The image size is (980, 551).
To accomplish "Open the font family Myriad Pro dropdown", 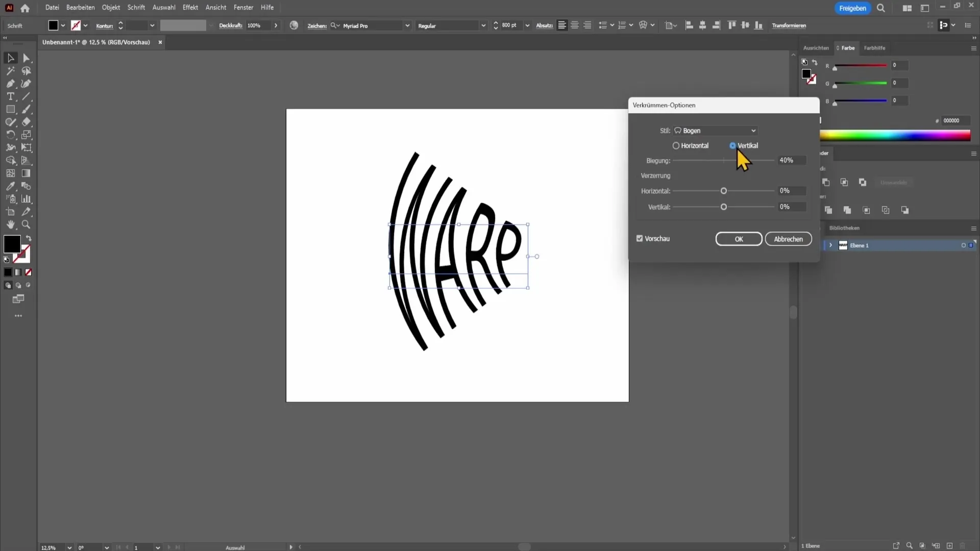I will click(407, 26).
